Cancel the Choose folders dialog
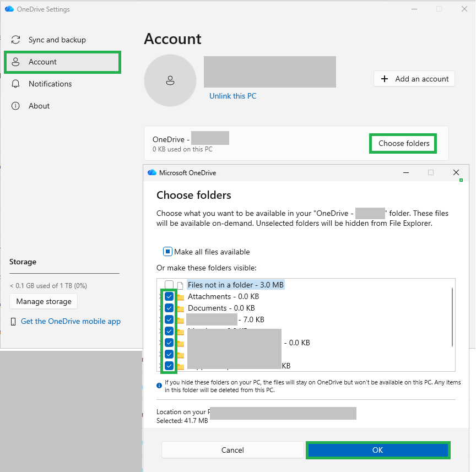The height and width of the screenshot is (472, 476). click(x=232, y=450)
